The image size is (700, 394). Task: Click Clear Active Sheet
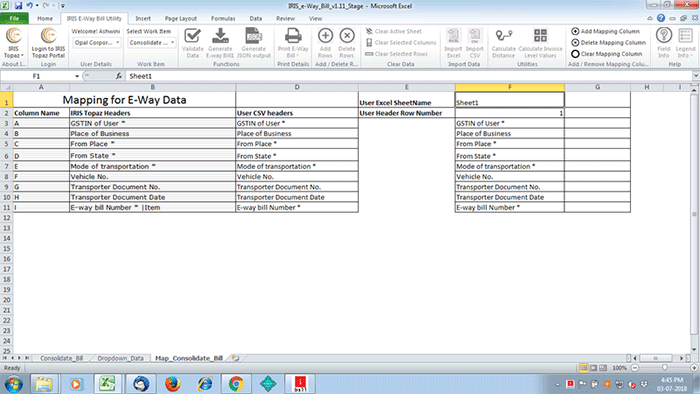(394, 31)
